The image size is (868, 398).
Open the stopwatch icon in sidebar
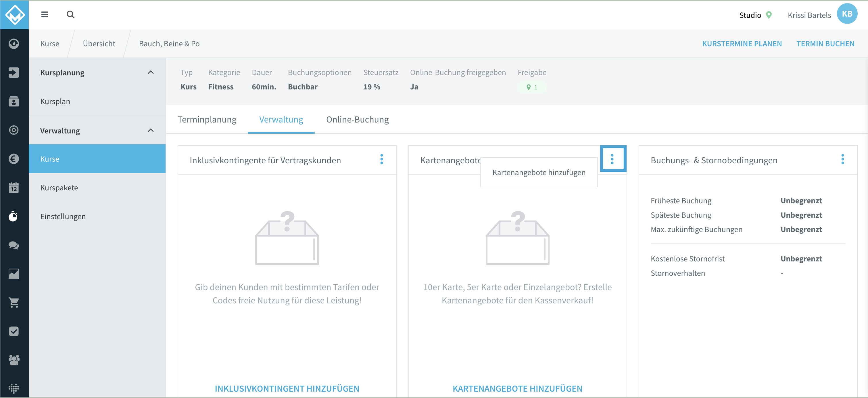point(14,216)
